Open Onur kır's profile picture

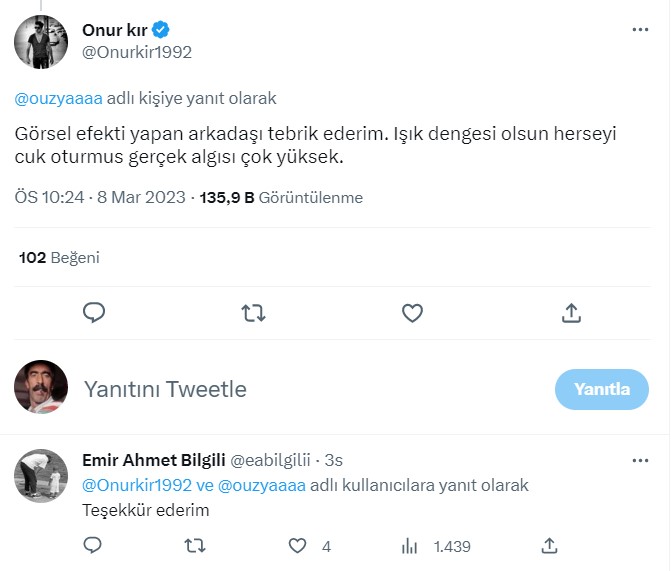tap(41, 41)
